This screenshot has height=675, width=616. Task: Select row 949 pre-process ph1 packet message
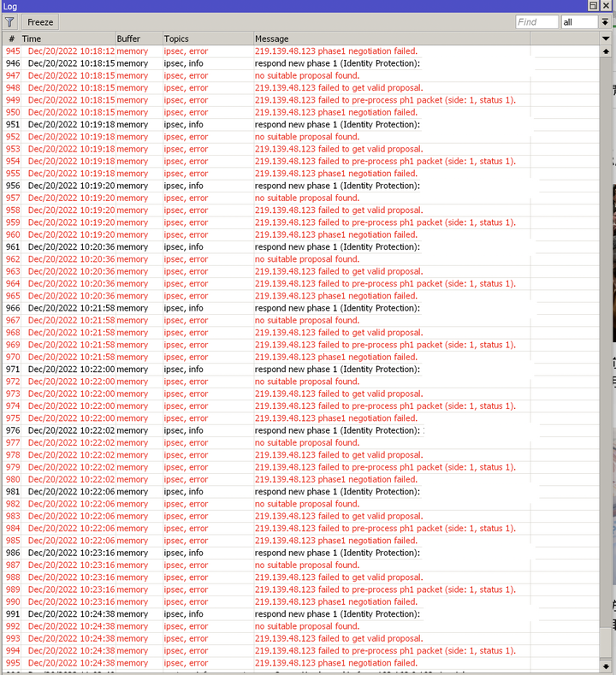coord(385,100)
